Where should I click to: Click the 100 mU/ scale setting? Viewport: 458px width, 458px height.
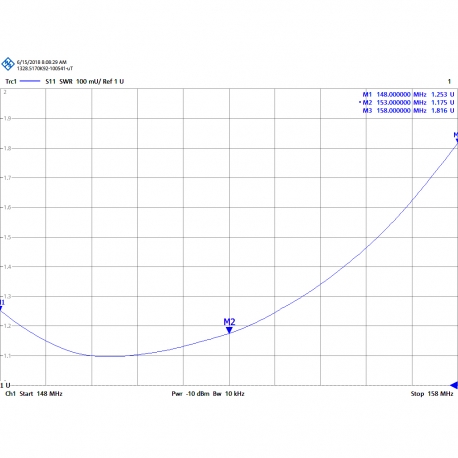pos(88,81)
